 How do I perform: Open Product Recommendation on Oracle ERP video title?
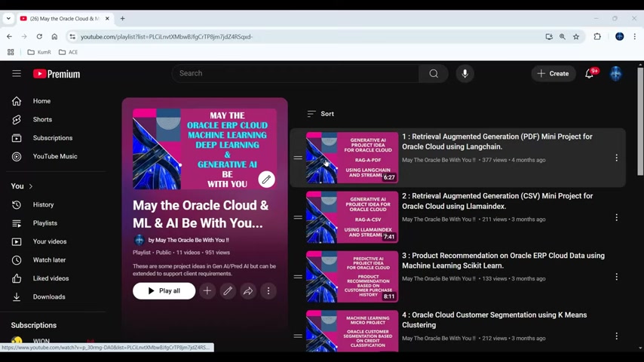(x=503, y=260)
